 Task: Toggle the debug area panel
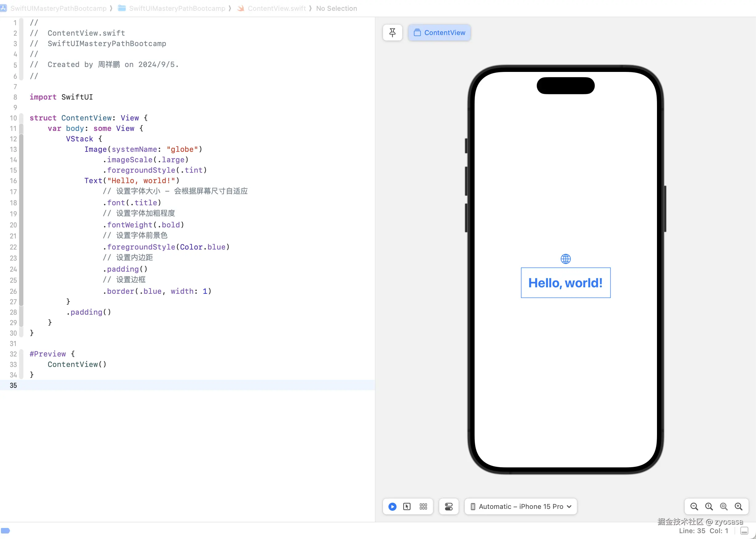[x=744, y=531]
